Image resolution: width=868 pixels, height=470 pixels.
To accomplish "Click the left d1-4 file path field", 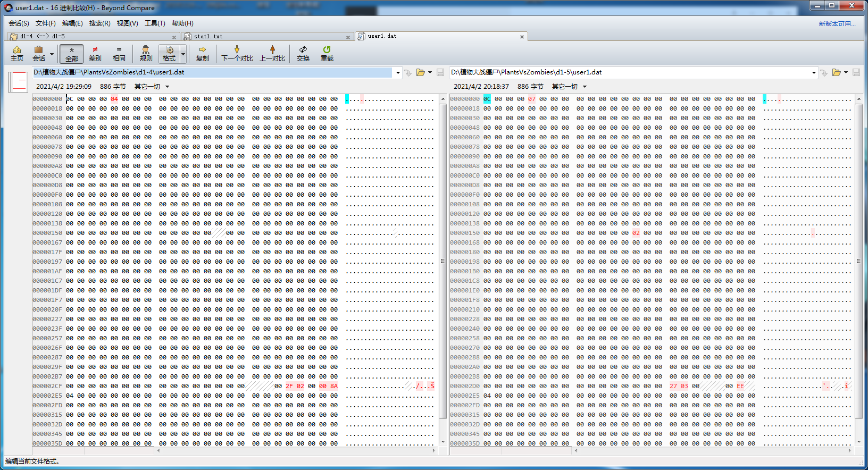I will click(x=212, y=72).
